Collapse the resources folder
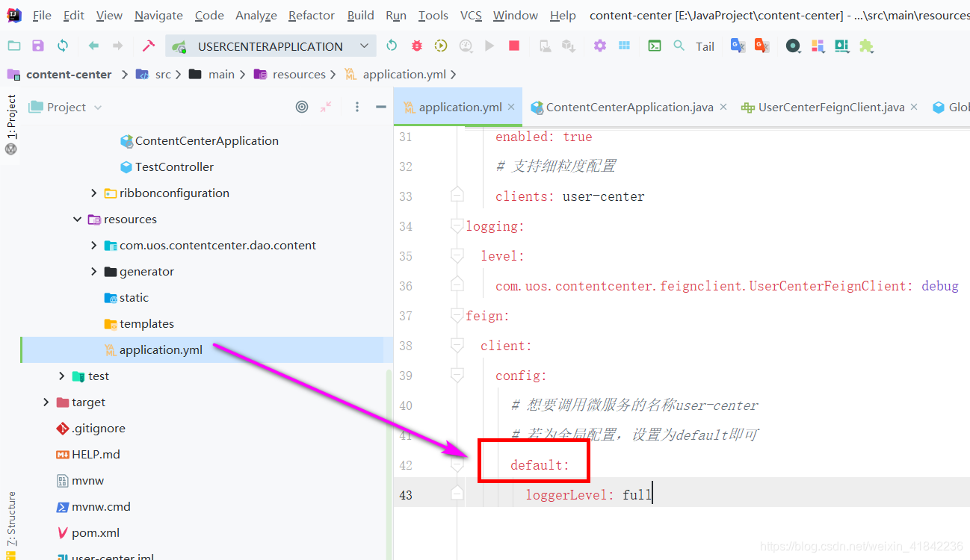The width and height of the screenshot is (970, 560). pyautogui.click(x=78, y=220)
